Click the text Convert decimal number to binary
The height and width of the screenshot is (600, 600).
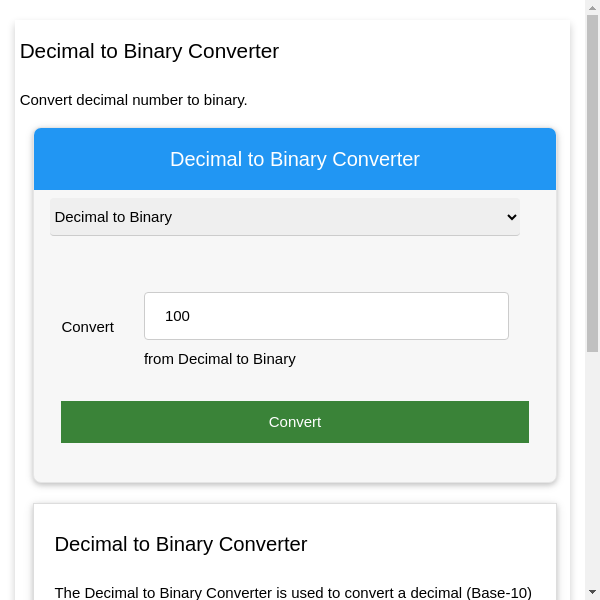click(133, 100)
